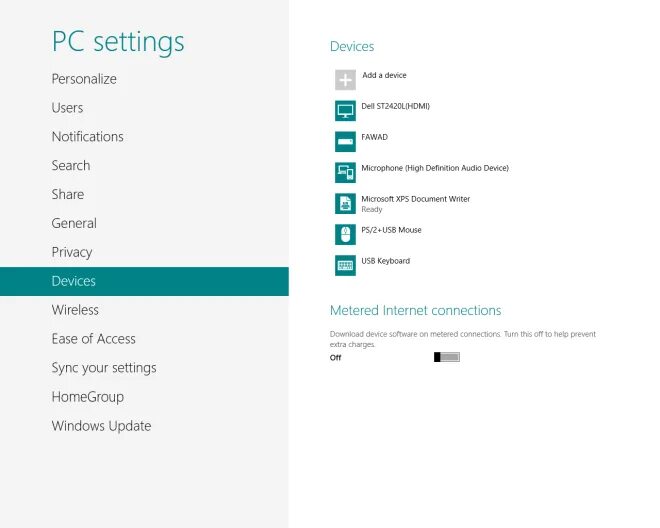Open Privacy settings
Image resolution: width=660 pixels, height=528 pixels.
coord(72,252)
